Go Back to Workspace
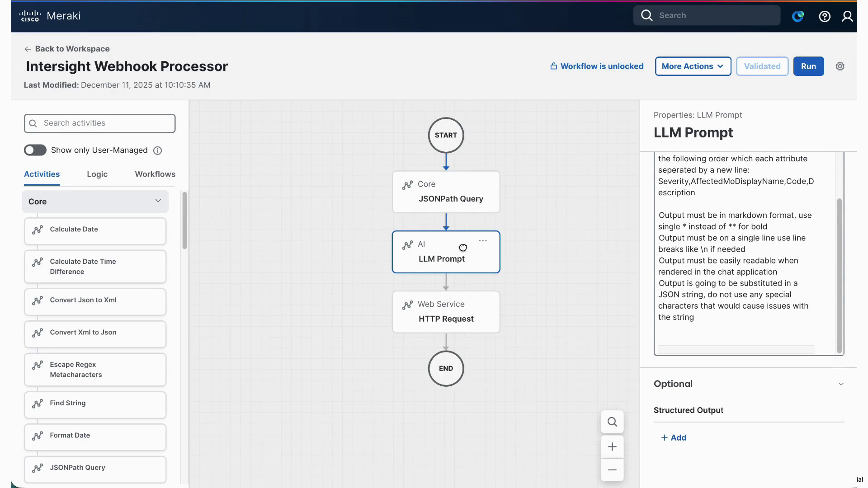The image size is (868, 488). pos(67,49)
